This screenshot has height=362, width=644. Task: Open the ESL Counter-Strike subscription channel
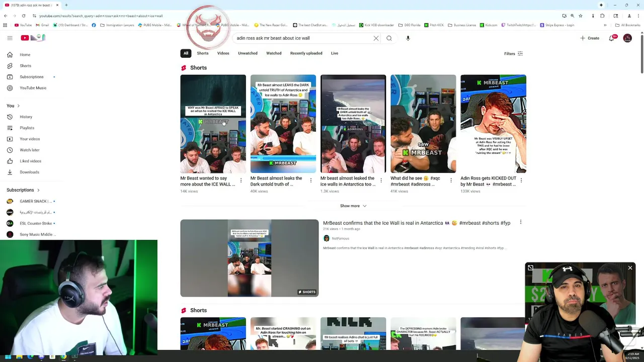(x=31, y=223)
